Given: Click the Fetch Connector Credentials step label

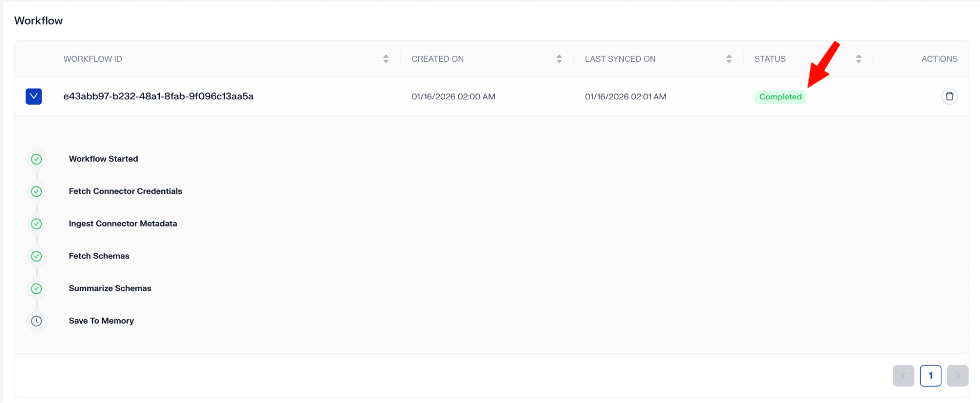Looking at the screenshot, I should click(126, 191).
